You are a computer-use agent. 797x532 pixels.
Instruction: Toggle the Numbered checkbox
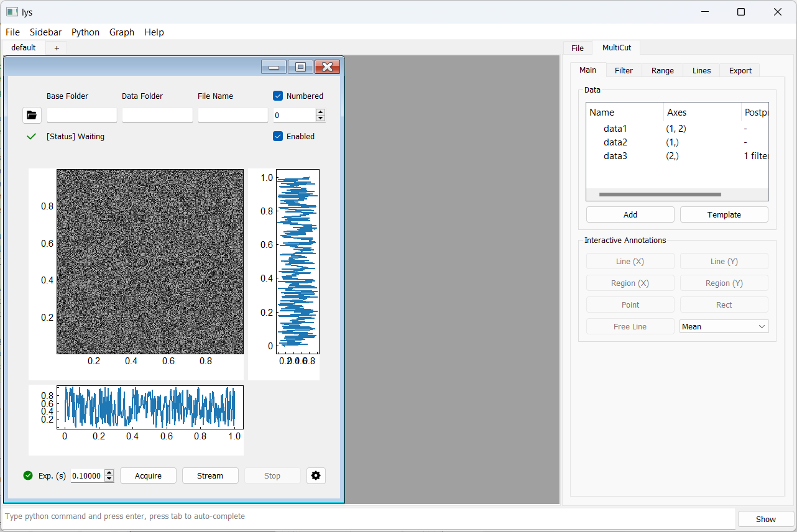click(278, 96)
